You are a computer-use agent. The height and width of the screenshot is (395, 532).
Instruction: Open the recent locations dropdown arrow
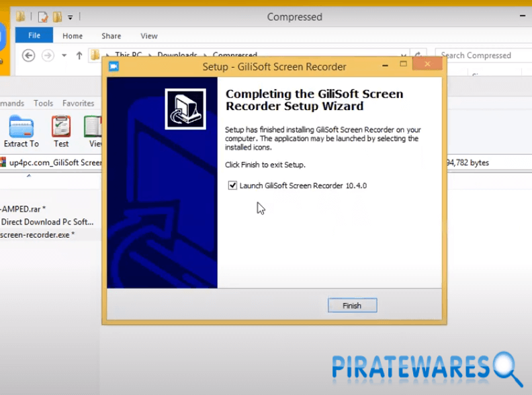tap(64, 56)
